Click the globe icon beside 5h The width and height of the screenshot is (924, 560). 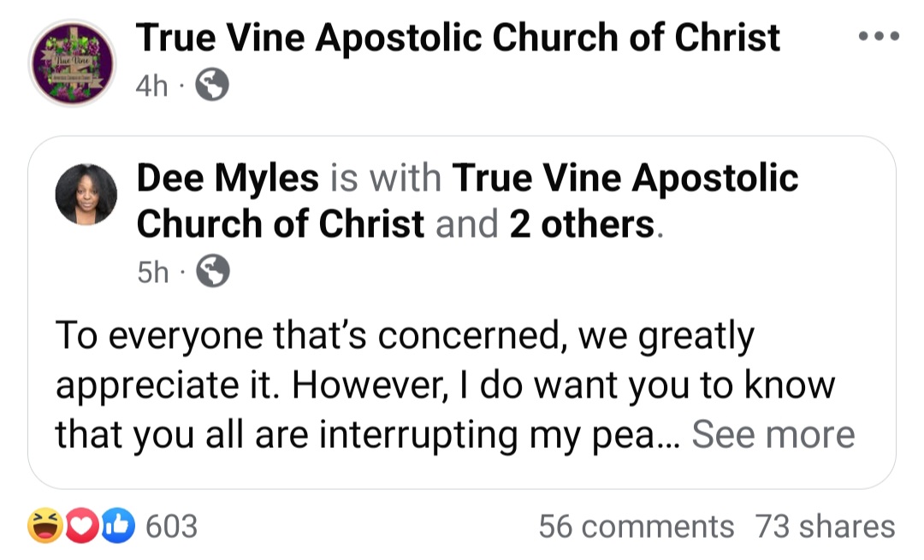click(213, 272)
